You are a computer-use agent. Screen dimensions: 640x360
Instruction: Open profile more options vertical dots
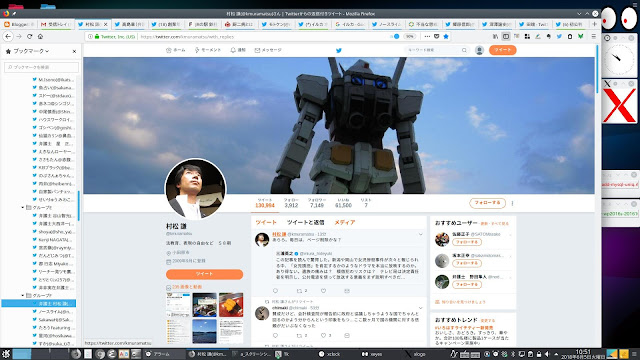[x=512, y=203]
